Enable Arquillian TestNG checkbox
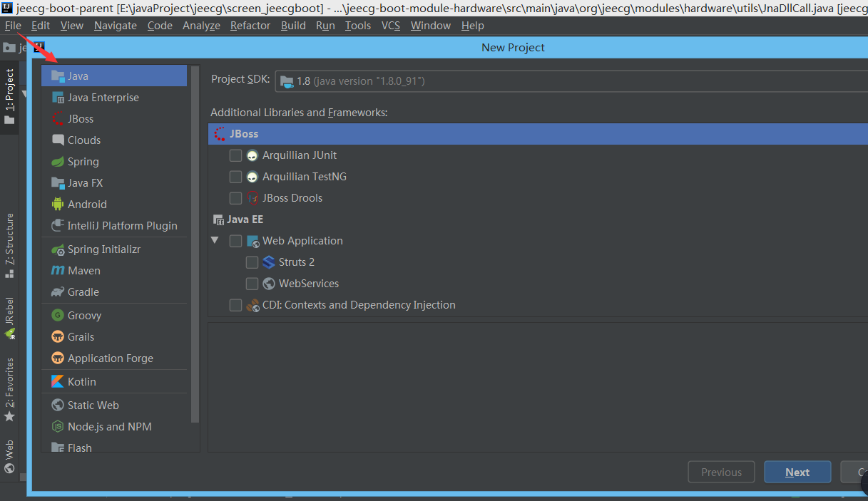The image size is (868, 501). [x=235, y=176]
